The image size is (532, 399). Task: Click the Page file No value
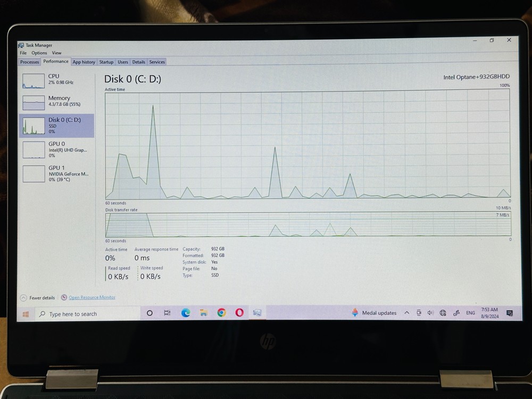tap(214, 268)
